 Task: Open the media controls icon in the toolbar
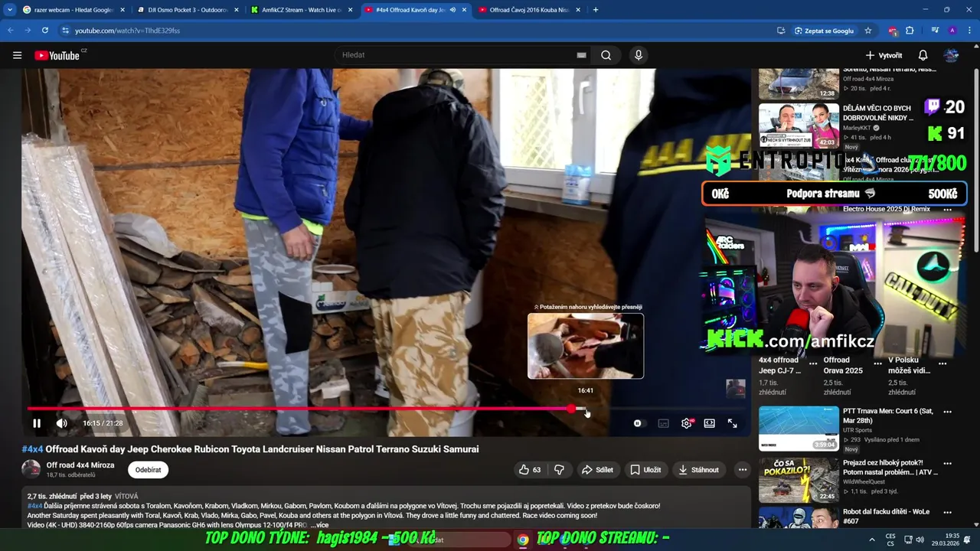click(935, 31)
